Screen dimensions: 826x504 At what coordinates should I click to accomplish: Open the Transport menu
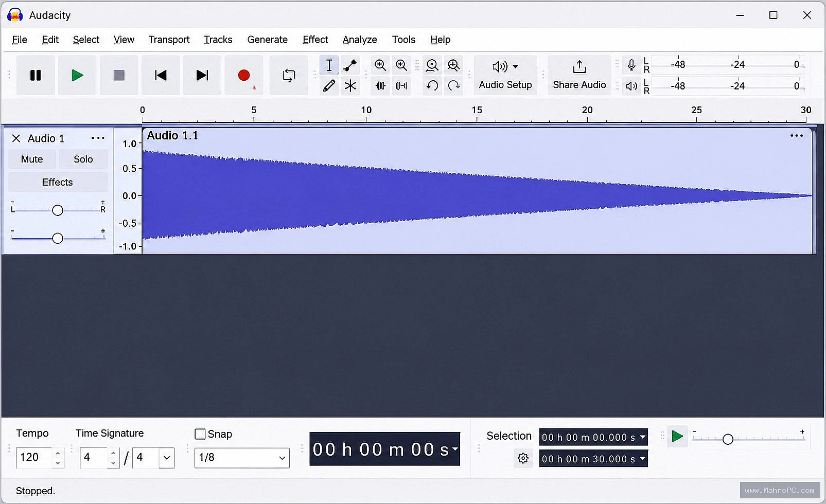click(x=169, y=40)
